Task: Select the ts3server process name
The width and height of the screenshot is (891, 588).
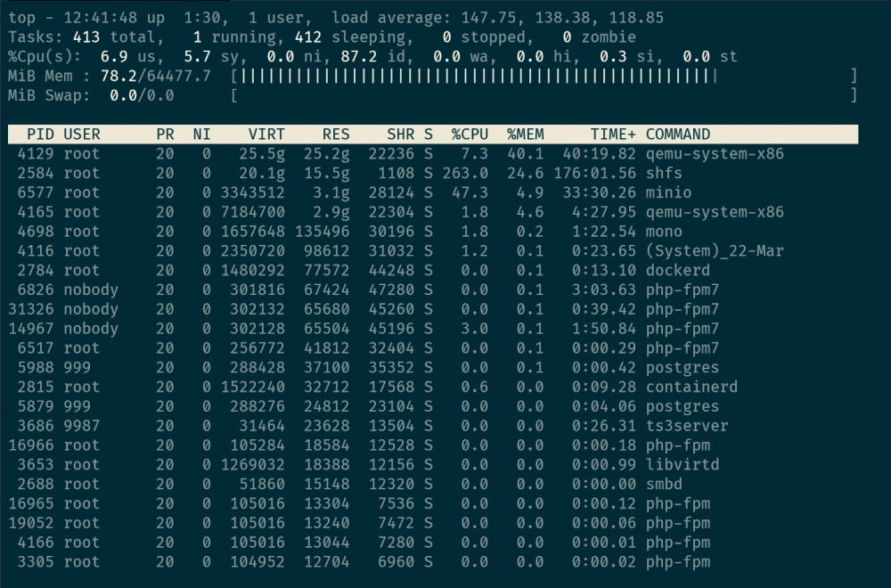Action: pos(687,426)
